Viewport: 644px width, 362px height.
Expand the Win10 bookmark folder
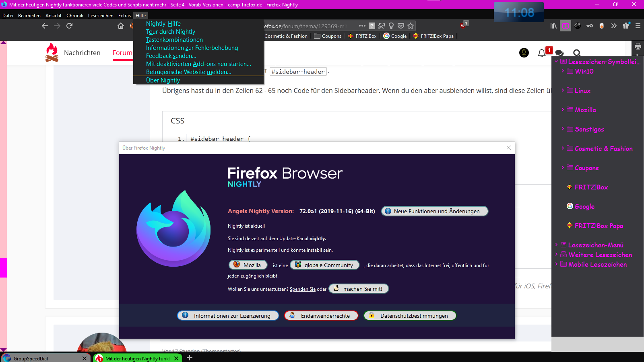[563, 71]
